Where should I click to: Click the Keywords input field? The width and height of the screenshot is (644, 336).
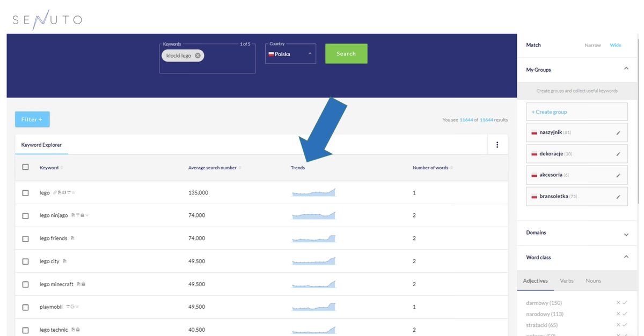(207, 58)
